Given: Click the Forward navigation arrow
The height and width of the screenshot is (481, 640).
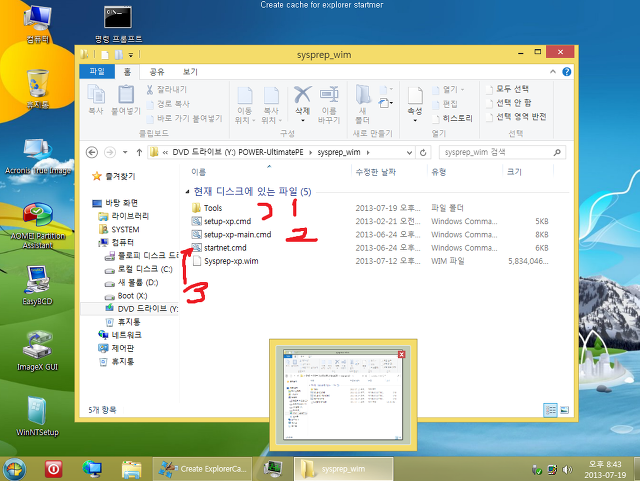Looking at the screenshot, I should pos(110,152).
